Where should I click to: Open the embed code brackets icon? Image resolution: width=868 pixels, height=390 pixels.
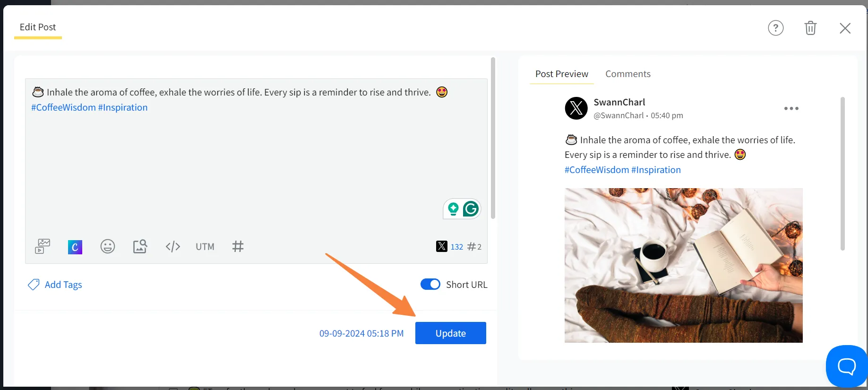[173, 247]
